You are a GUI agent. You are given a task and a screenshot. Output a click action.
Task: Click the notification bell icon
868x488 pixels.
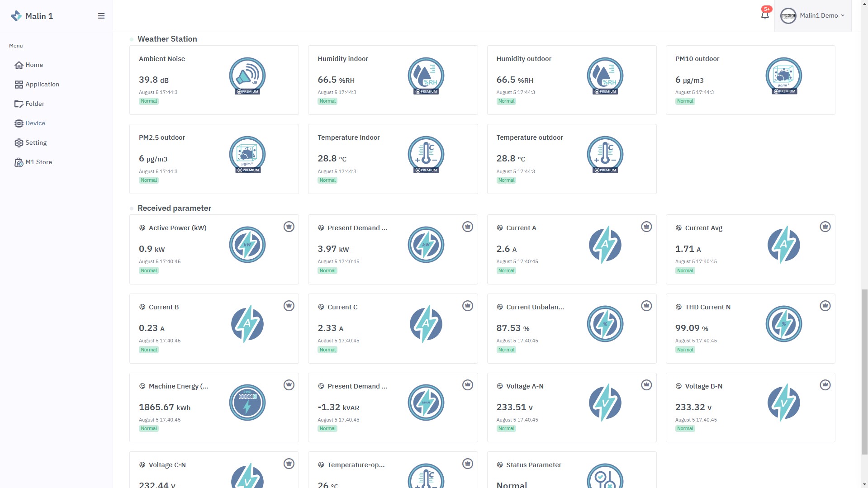point(764,15)
